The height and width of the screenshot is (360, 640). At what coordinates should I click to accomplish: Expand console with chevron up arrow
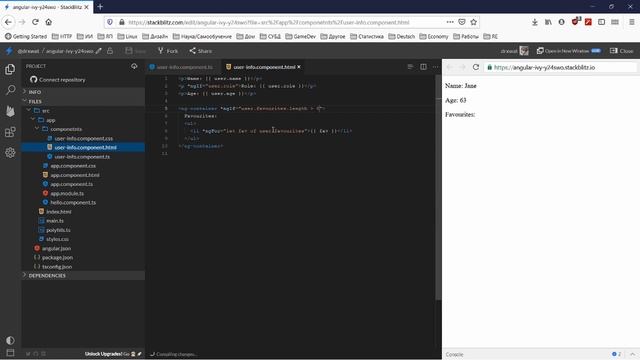[632, 354]
